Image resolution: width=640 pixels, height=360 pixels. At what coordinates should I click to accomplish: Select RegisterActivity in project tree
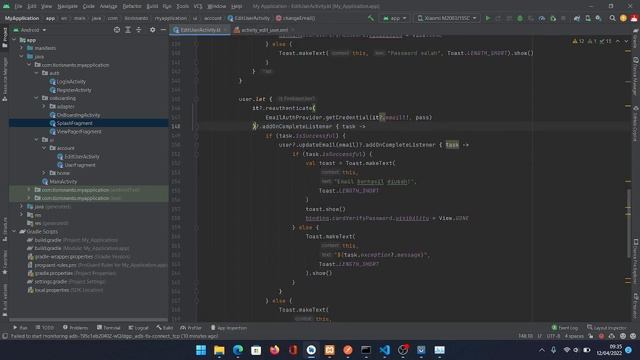pos(70,90)
